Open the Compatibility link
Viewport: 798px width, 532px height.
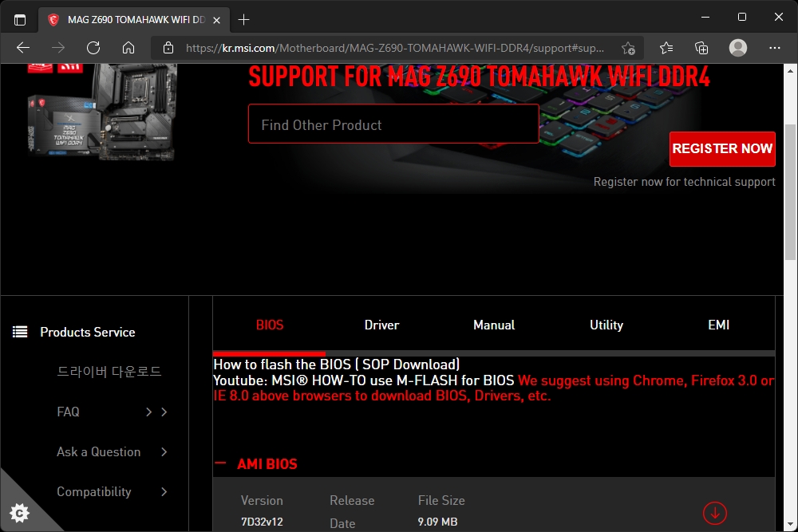(94, 492)
